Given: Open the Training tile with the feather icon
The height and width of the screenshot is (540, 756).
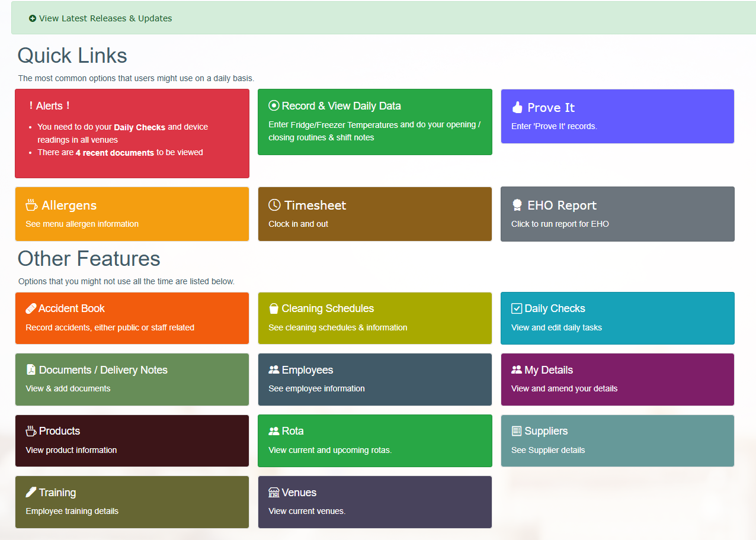Looking at the screenshot, I should [132, 502].
